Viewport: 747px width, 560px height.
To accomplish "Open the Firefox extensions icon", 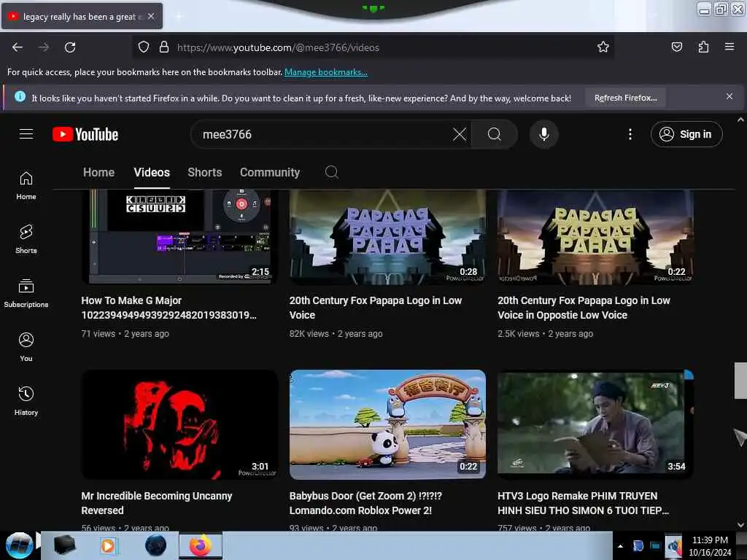I will pos(703,47).
